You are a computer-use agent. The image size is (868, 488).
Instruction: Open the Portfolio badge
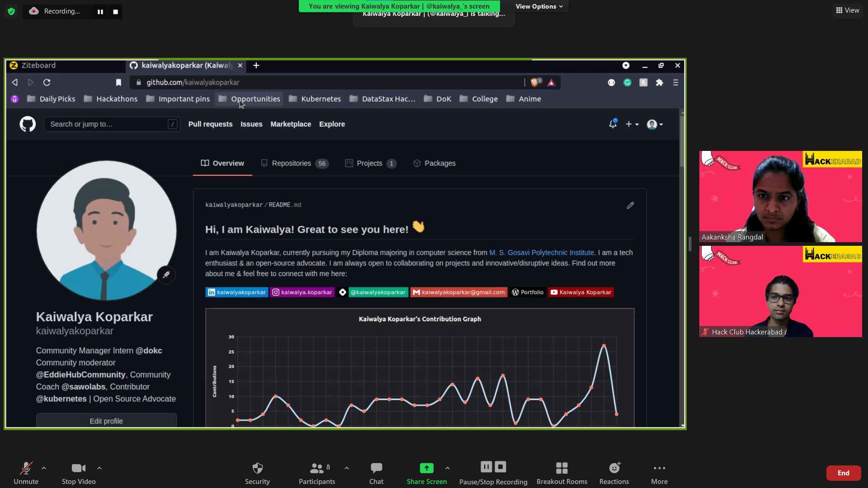[528, 292]
